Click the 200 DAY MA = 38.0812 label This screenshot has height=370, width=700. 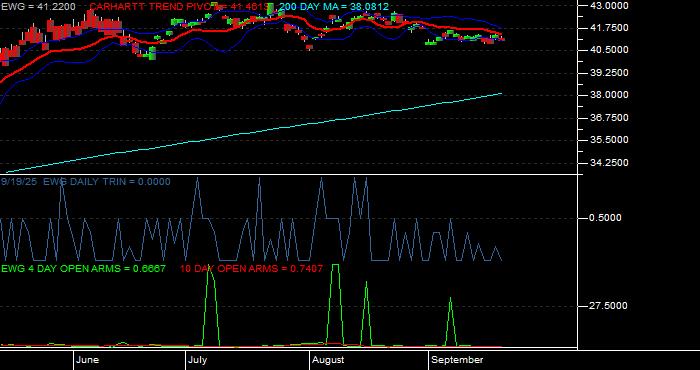point(333,7)
